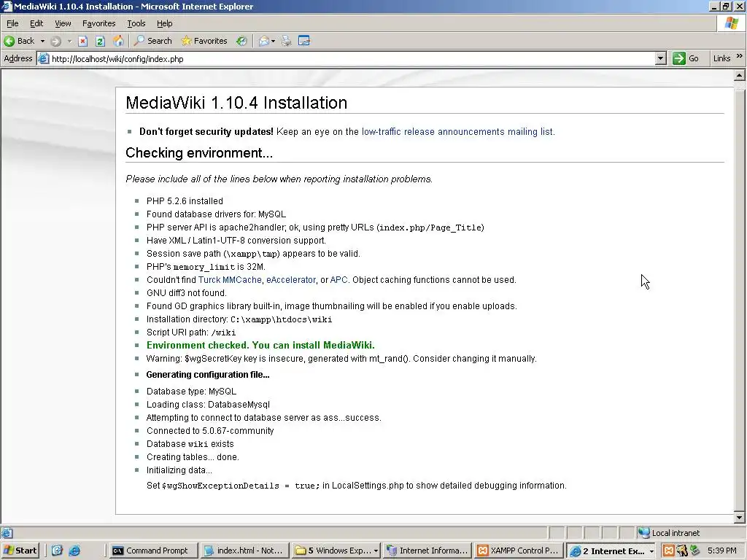Click the vertical scrollbar down arrow
Viewport: 747px width, 560px height.
[739, 518]
